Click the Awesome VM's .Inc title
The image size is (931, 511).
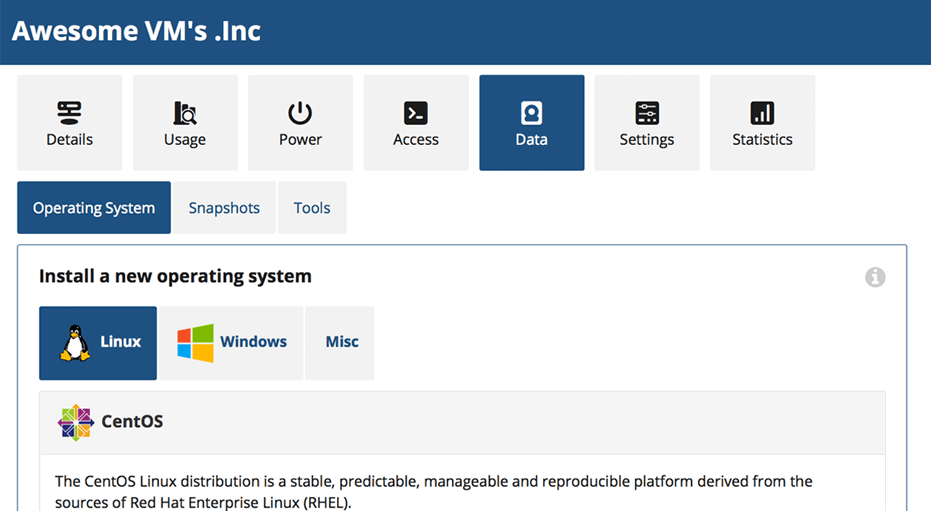136,31
